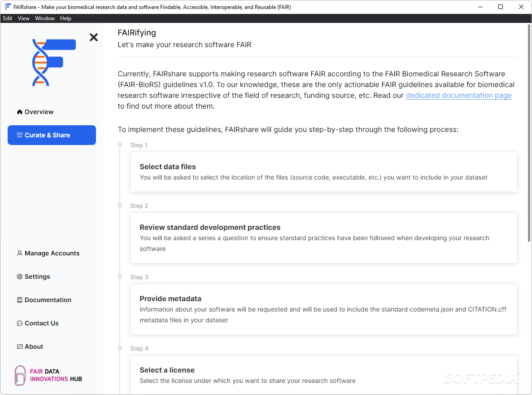Open the Help menu
The width and height of the screenshot is (532, 395).
[65, 18]
